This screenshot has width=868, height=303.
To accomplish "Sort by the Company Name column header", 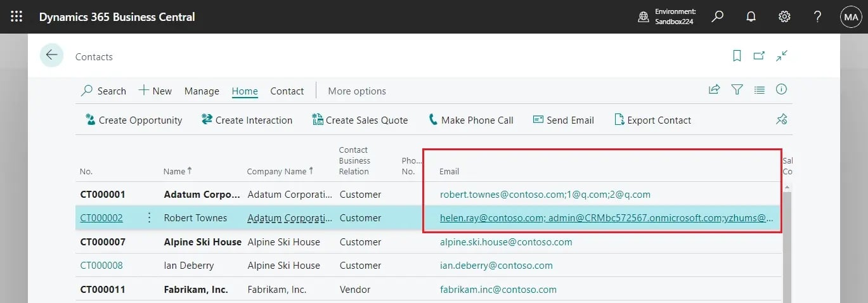I will (280, 171).
